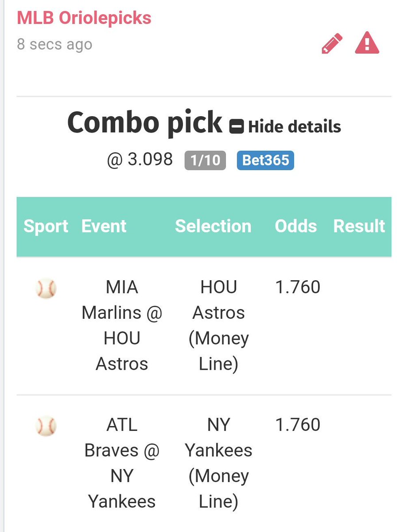Click the Result column header
Viewport: 400px width, 532px height.
click(x=359, y=226)
